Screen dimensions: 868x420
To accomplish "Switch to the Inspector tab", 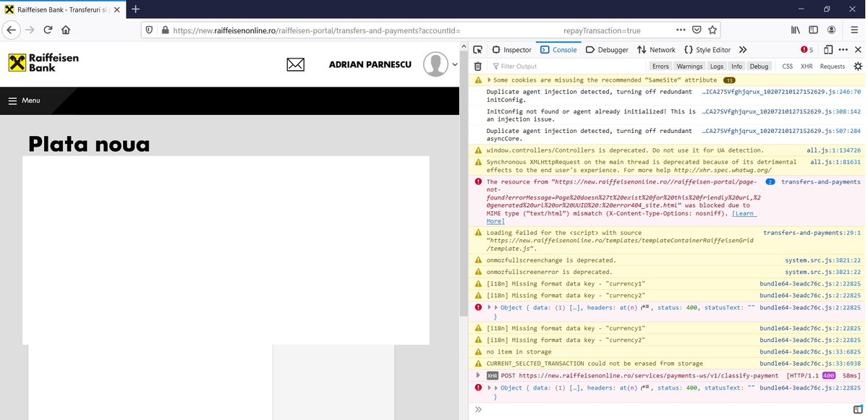I will (511, 50).
